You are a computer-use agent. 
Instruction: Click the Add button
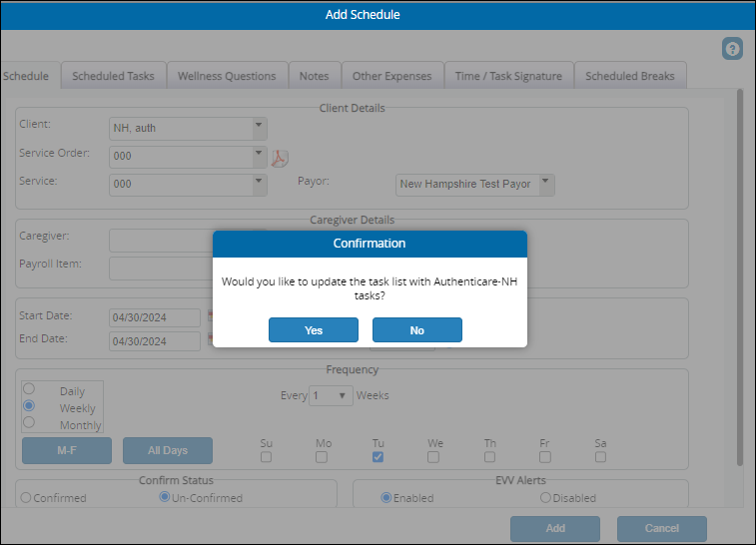tap(555, 528)
